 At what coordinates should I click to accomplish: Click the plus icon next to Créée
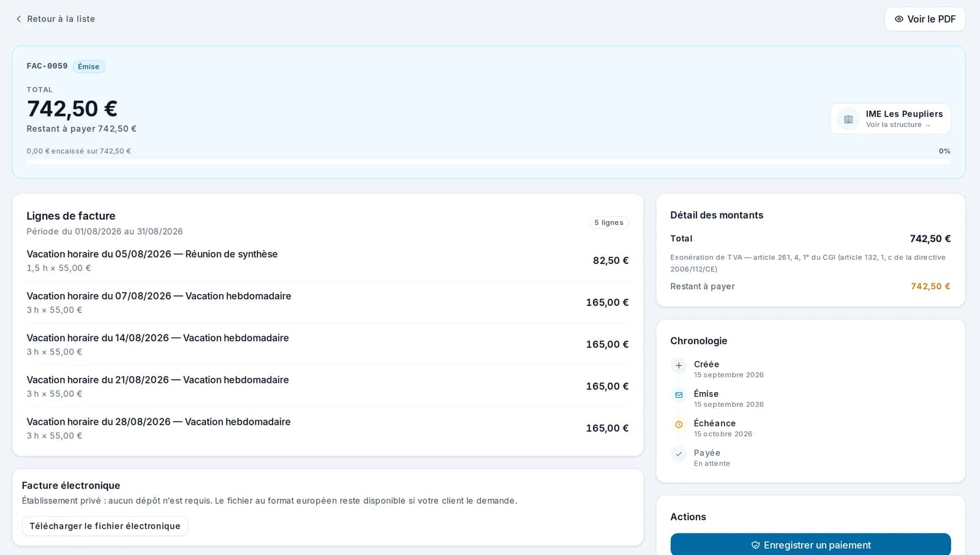click(x=679, y=366)
